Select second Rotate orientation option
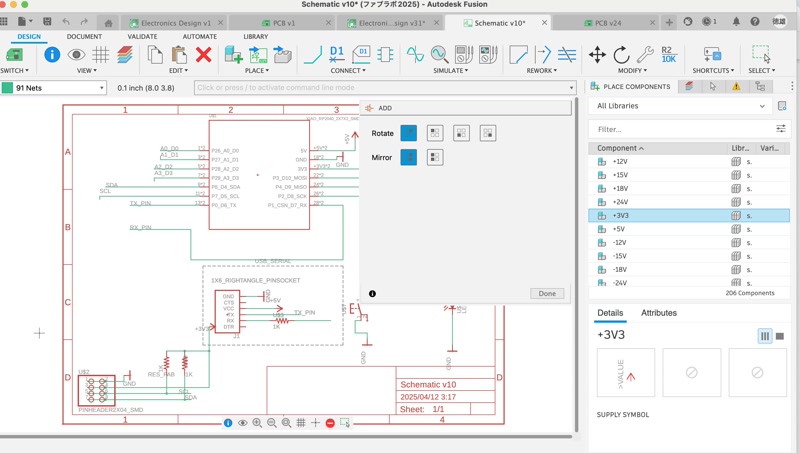 (x=435, y=133)
